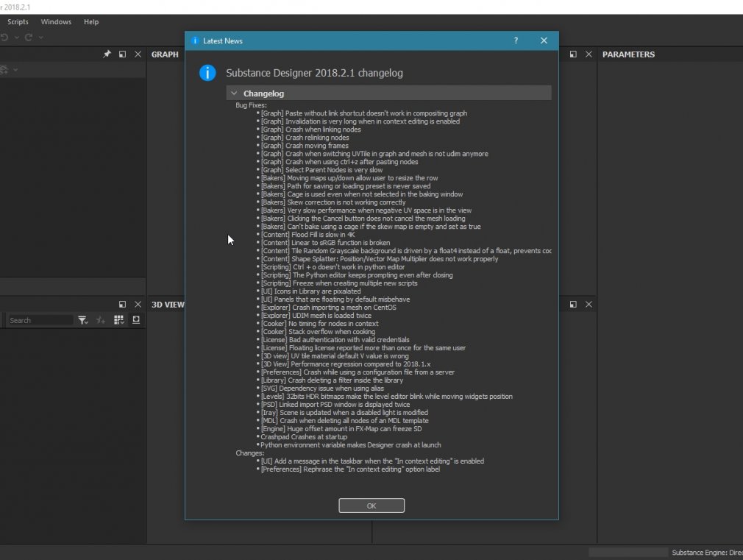Click "[MDL] Crash when deleting all nodes" line

(x=344, y=421)
